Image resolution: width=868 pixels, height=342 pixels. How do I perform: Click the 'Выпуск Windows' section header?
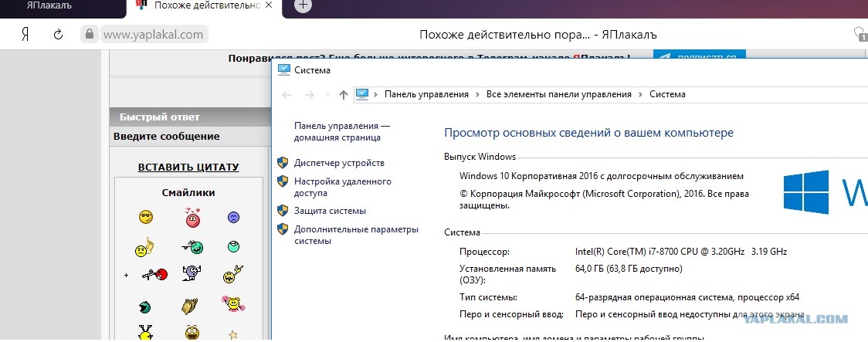480,157
